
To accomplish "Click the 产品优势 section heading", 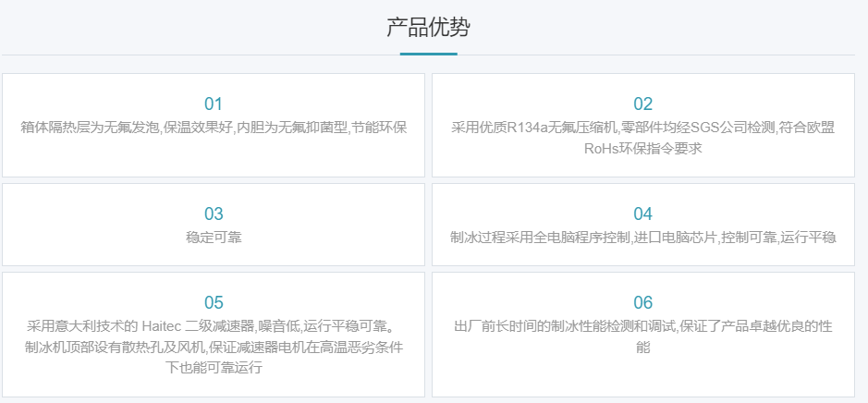I will click(428, 28).
